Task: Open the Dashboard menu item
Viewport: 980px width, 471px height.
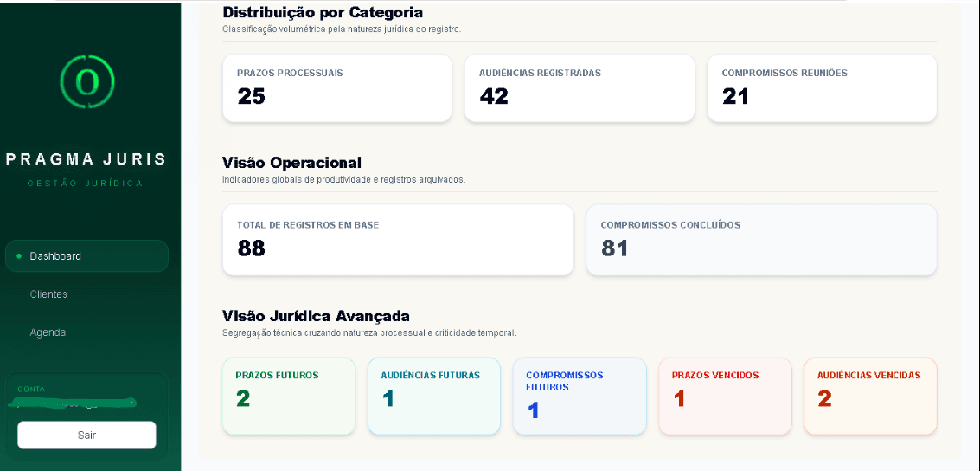Action: pyautogui.click(x=86, y=255)
